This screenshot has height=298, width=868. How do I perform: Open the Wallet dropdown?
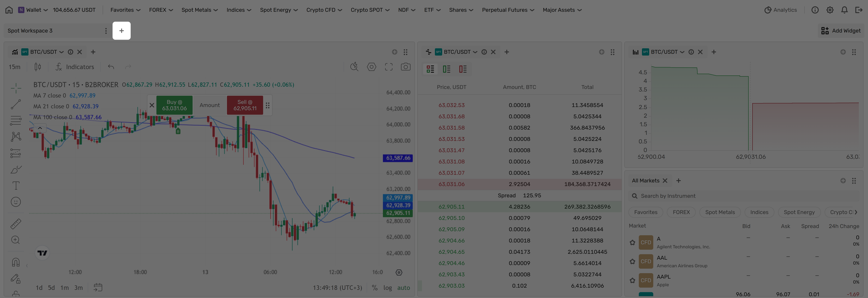[x=33, y=10]
